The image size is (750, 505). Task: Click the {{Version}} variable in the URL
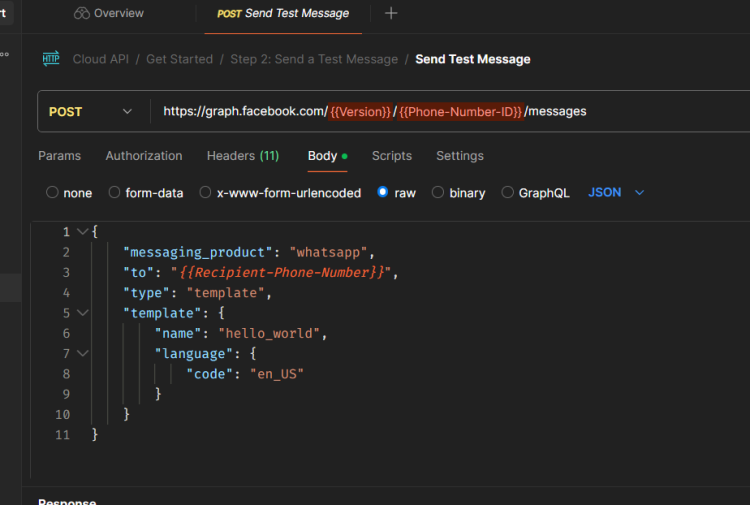pyautogui.click(x=360, y=111)
